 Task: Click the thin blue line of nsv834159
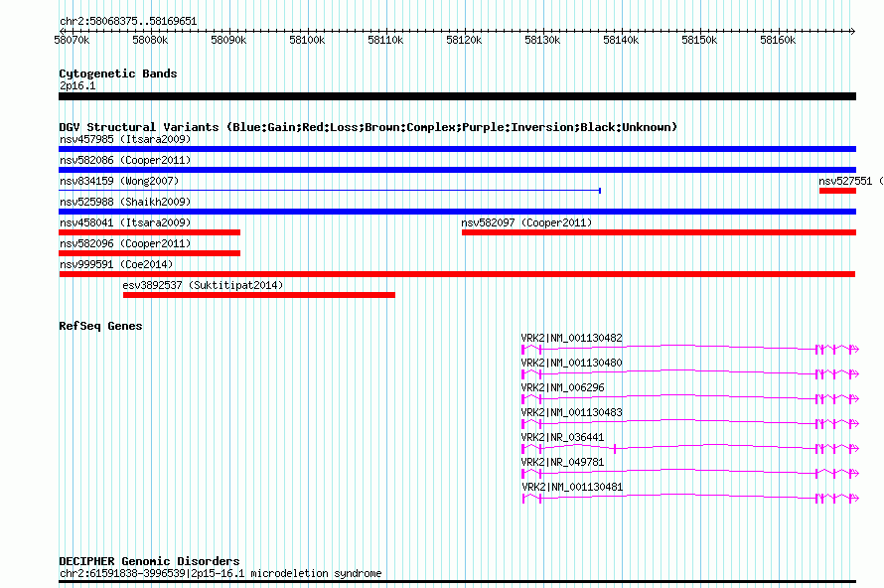point(330,191)
